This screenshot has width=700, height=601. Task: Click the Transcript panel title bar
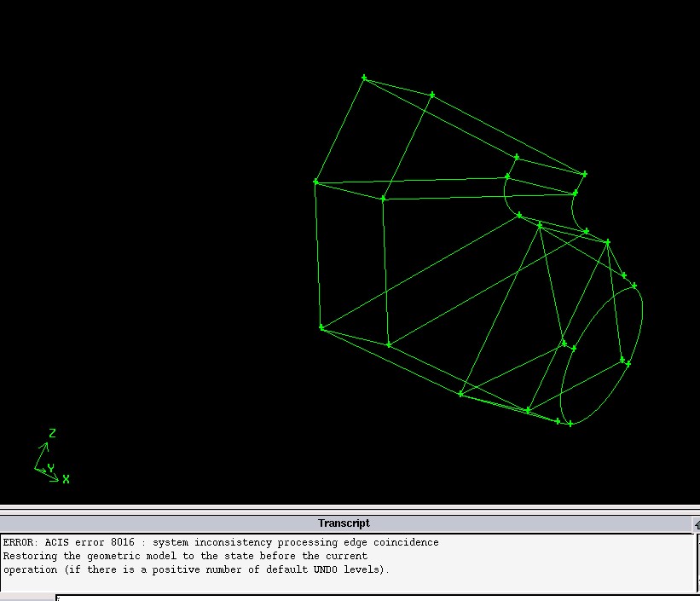click(344, 523)
